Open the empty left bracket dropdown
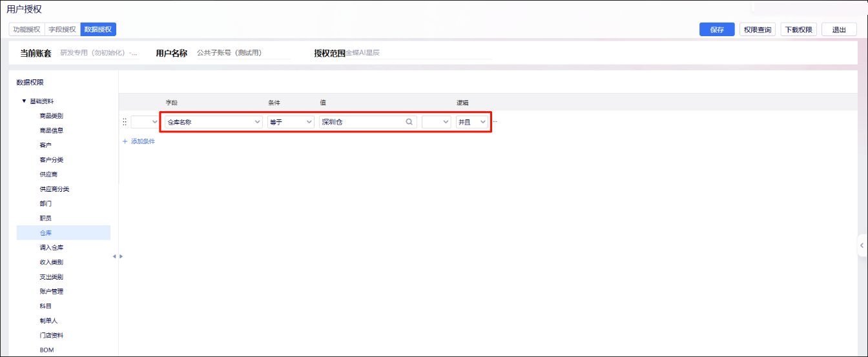 coord(145,121)
